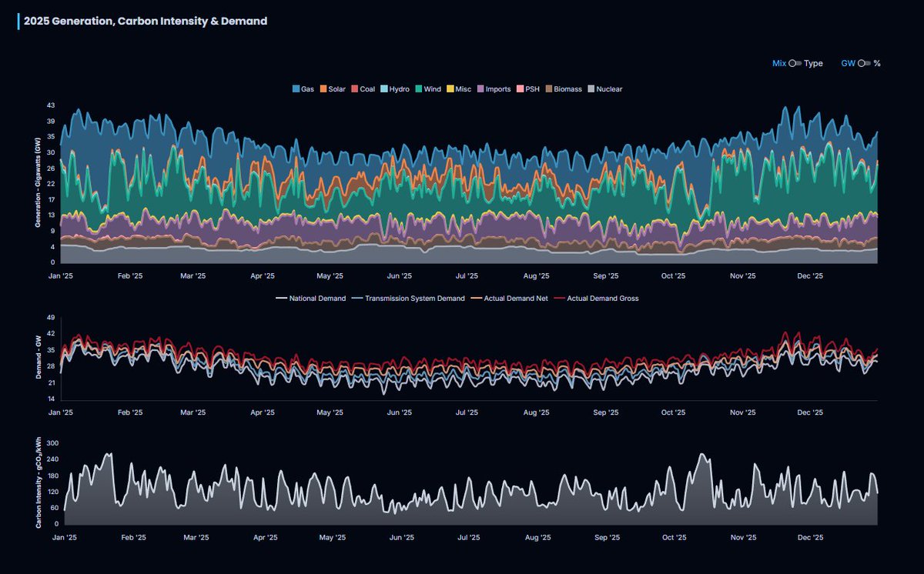Image resolution: width=924 pixels, height=574 pixels.
Task: Click the 'Mix' label in top right
Action: coord(779,63)
